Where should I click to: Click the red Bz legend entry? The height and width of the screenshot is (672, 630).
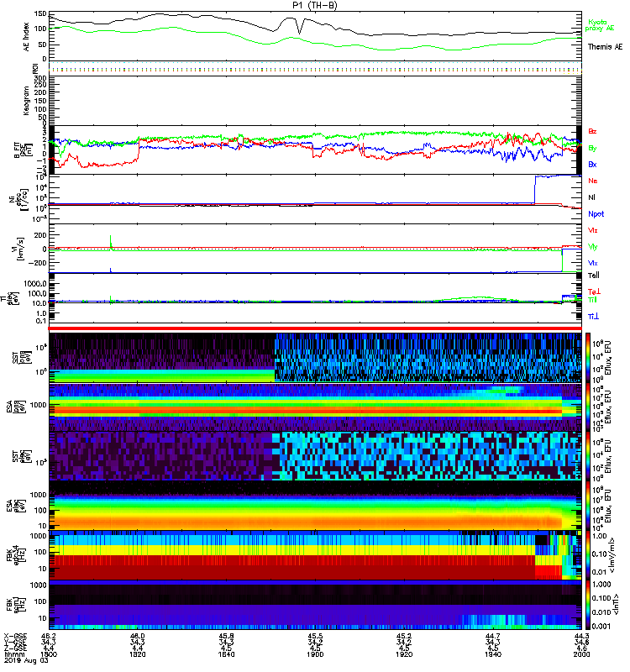[x=593, y=132]
